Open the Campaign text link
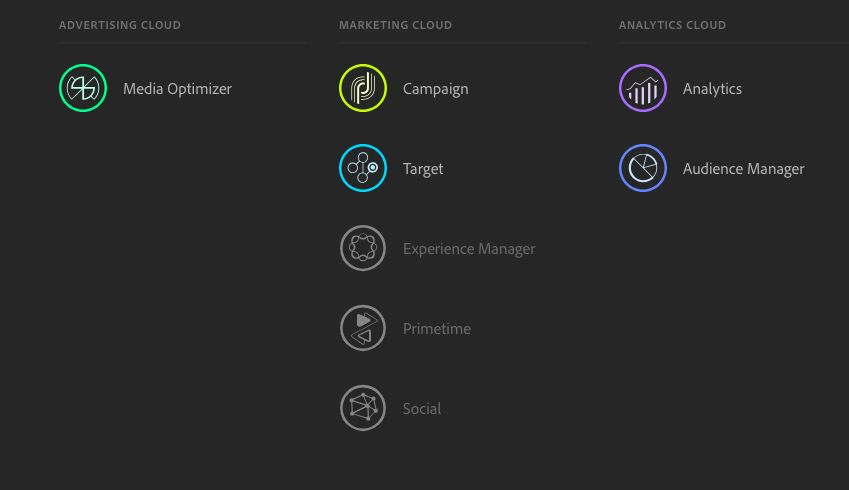Screen dimensions: 849x490 435,89
